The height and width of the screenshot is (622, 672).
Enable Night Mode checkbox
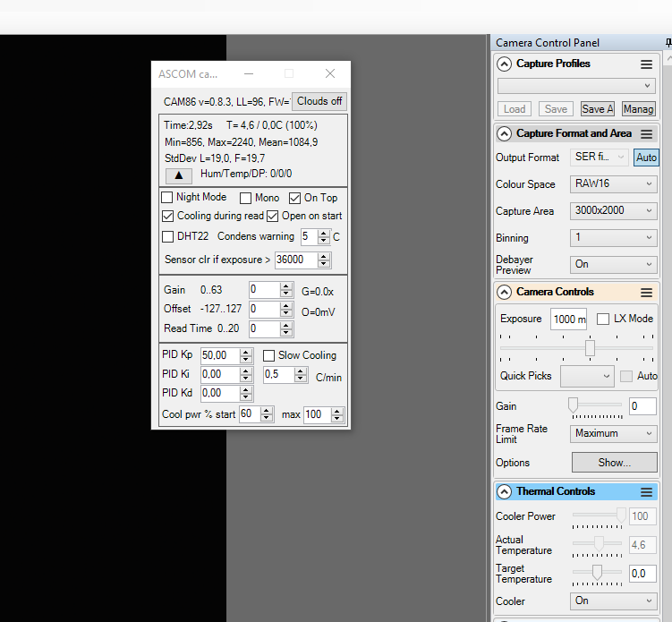click(167, 197)
